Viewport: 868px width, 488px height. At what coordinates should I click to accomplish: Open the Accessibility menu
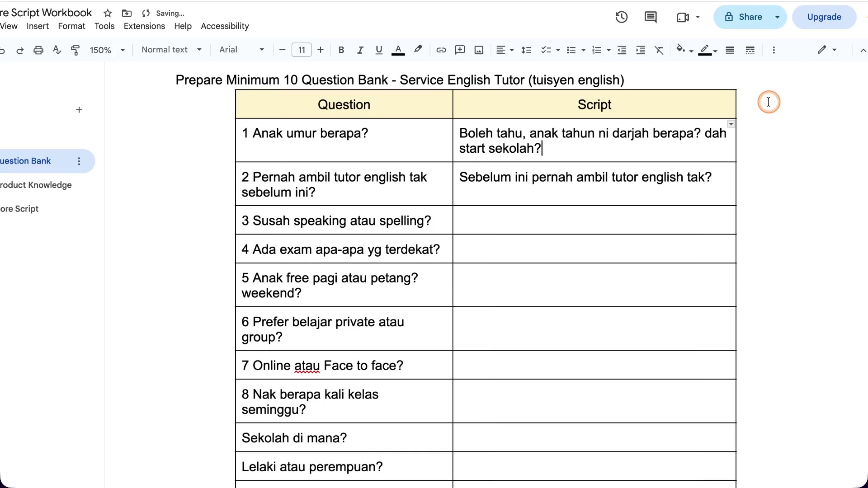click(225, 26)
